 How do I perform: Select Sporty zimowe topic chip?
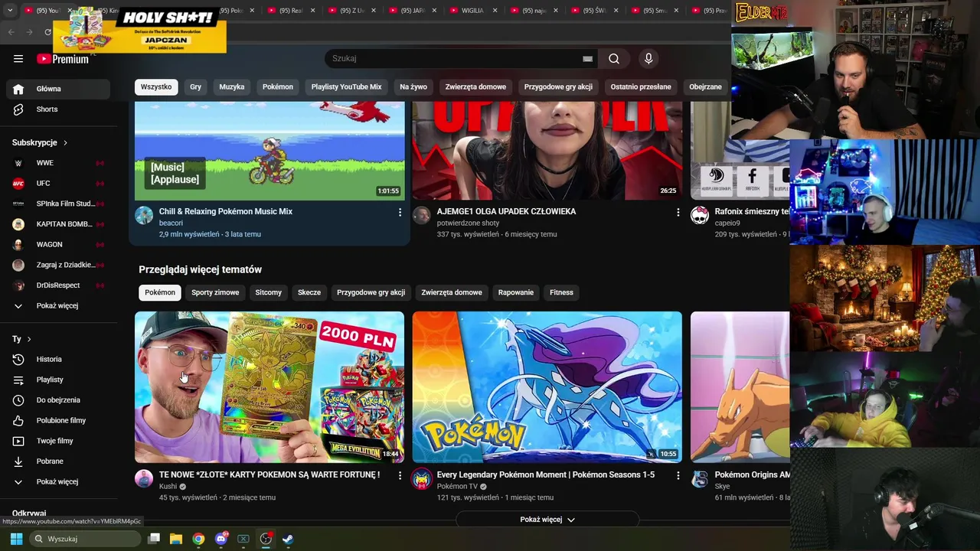[215, 292]
